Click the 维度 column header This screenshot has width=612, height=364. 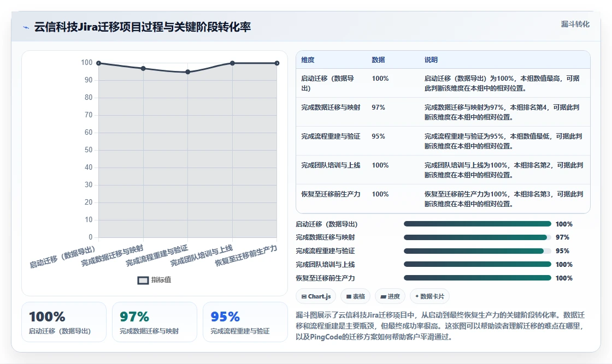[x=308, y=59]
